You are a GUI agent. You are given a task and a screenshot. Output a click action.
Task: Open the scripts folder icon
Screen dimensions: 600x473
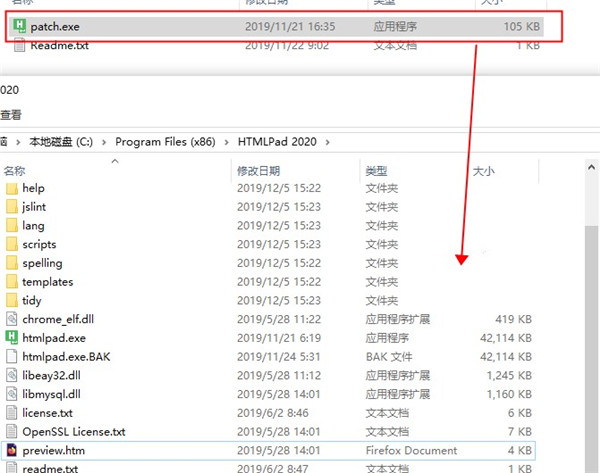click(x=12, y=245)
